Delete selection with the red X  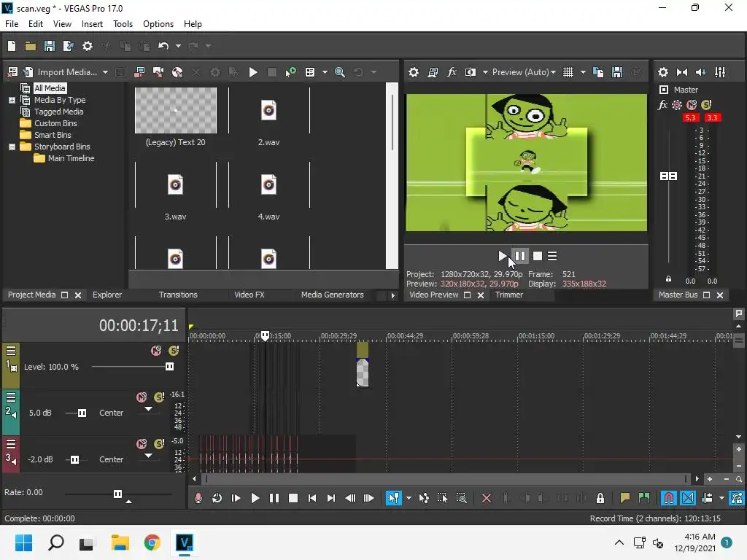coord(486,498)
